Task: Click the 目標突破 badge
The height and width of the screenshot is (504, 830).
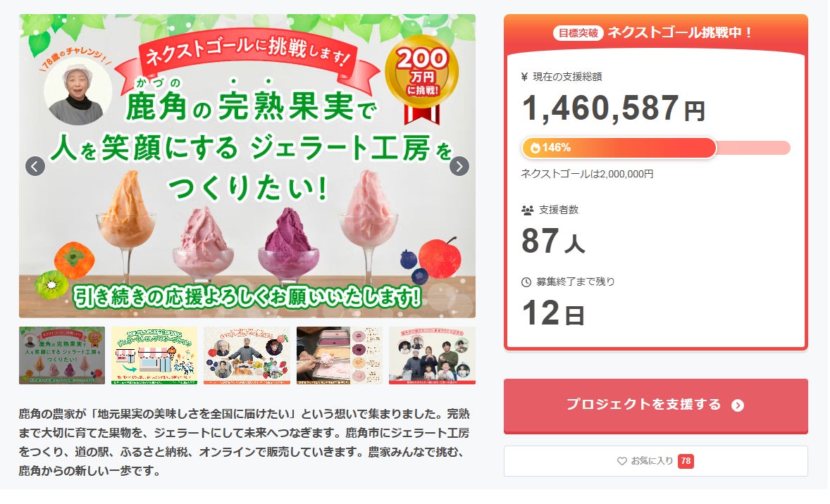Action: (x=578, y=32)
